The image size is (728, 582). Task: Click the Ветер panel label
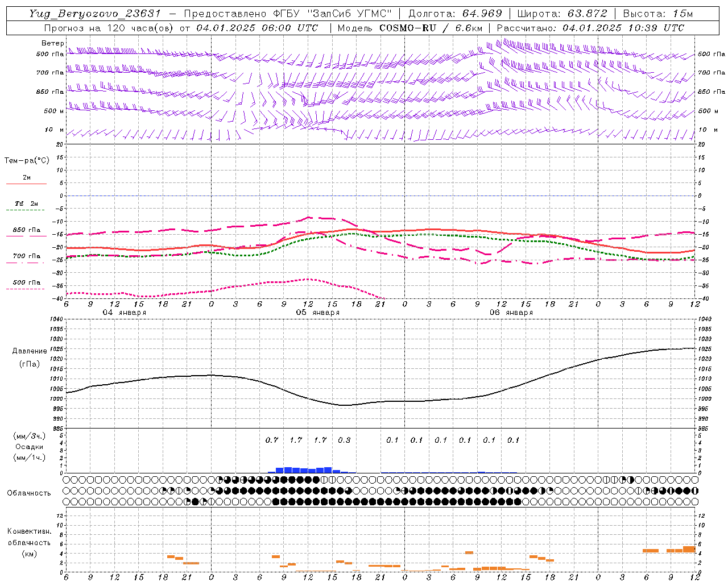52,43
